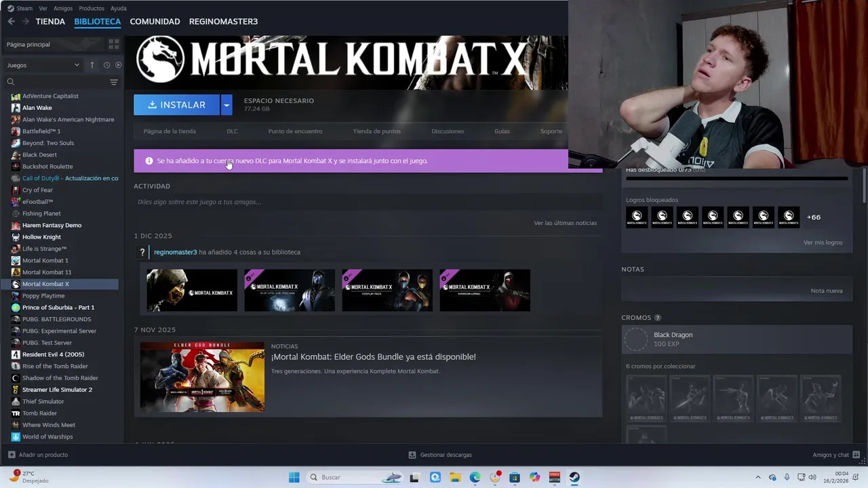
Task: Select Resident Evil 4 (2005) in library
Action: click(x=53, y=354)
